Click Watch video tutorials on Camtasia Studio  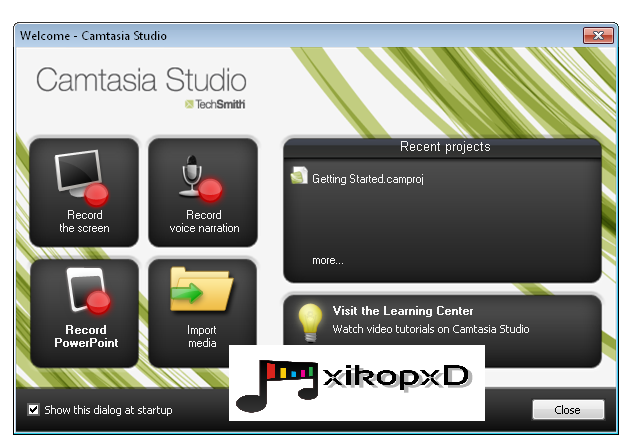[x=431, y=329]
